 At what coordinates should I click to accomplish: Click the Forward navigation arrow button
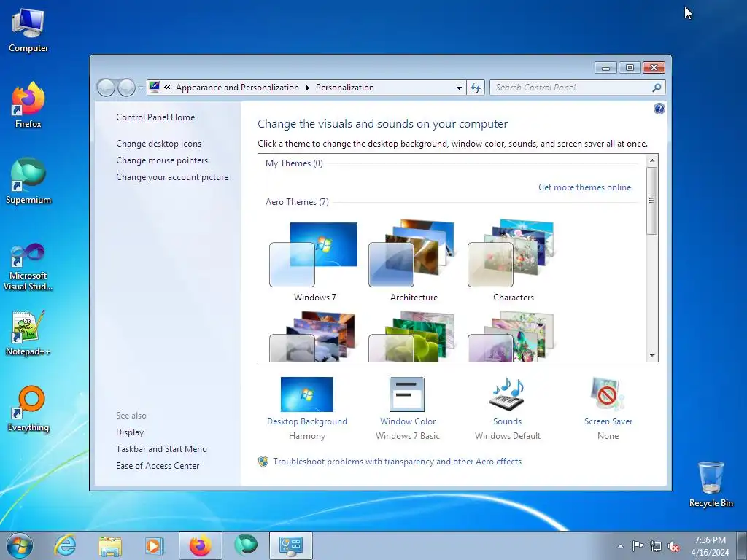126,87
